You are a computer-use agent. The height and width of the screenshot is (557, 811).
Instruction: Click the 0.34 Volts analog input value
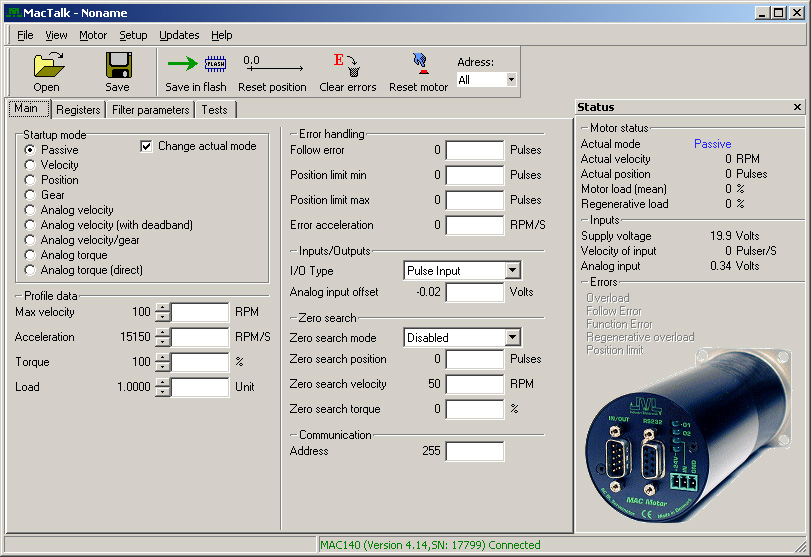tap(734, 266)
